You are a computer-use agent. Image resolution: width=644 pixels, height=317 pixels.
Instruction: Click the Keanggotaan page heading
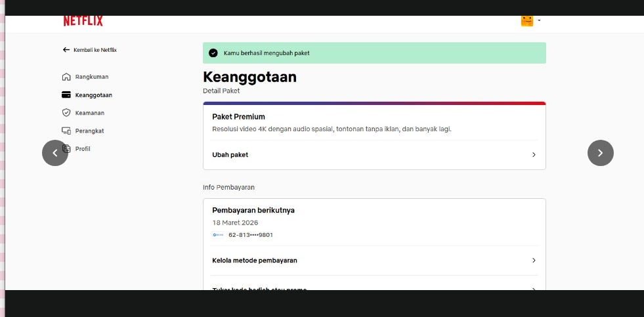click(x=249, y=77)
